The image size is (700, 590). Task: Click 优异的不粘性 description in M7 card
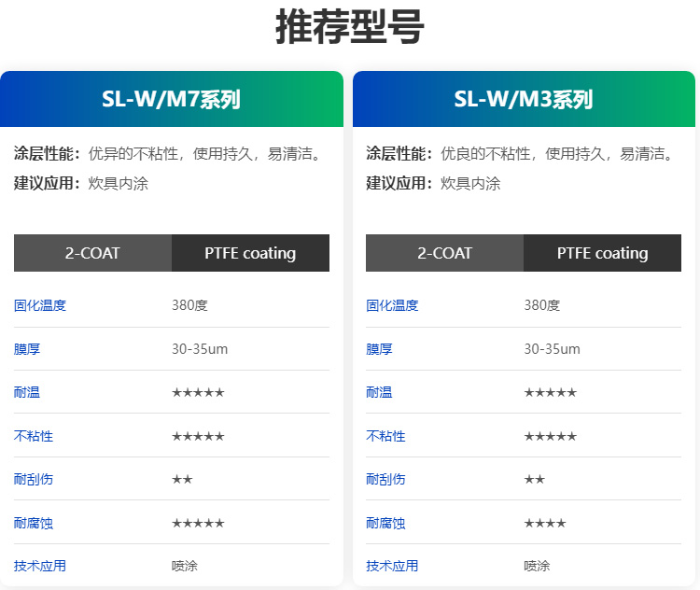click(x=205, y=154)
